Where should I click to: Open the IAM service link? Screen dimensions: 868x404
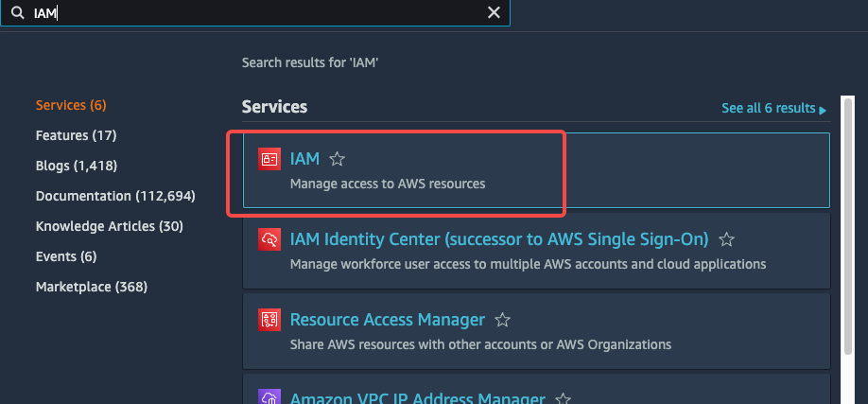[x=305, y=159]
